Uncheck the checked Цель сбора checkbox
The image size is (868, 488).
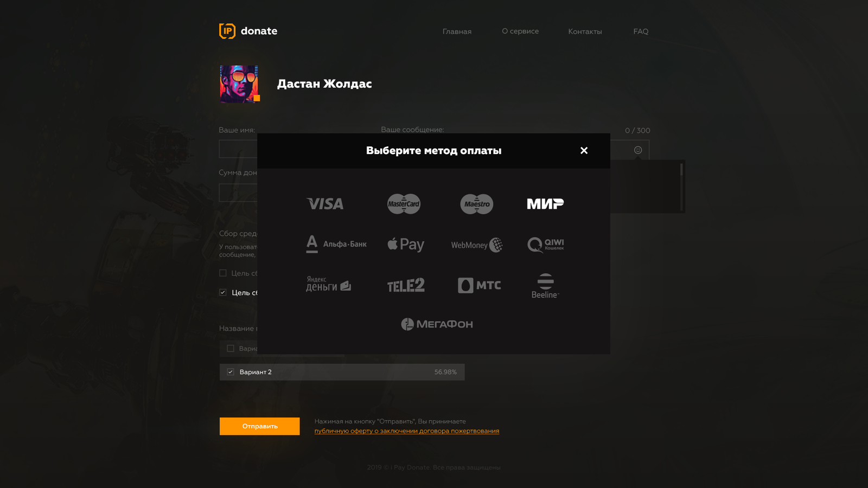click(x=222, y=292)
